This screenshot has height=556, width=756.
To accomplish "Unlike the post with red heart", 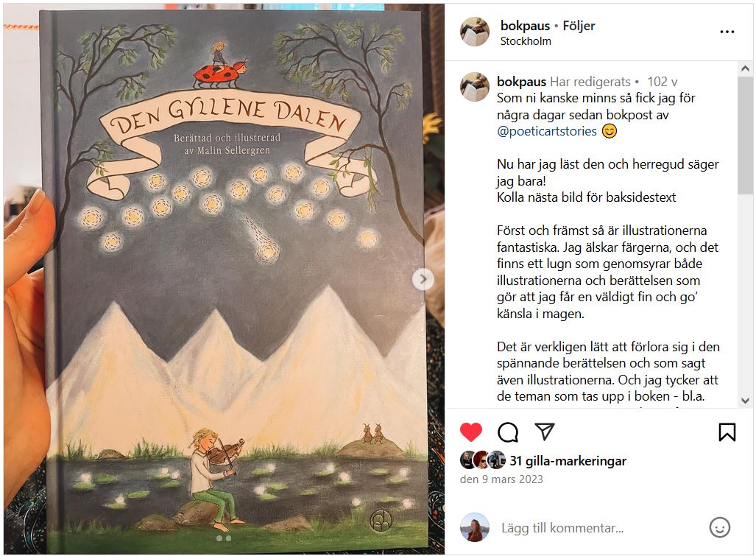I will tap(471, 432).
